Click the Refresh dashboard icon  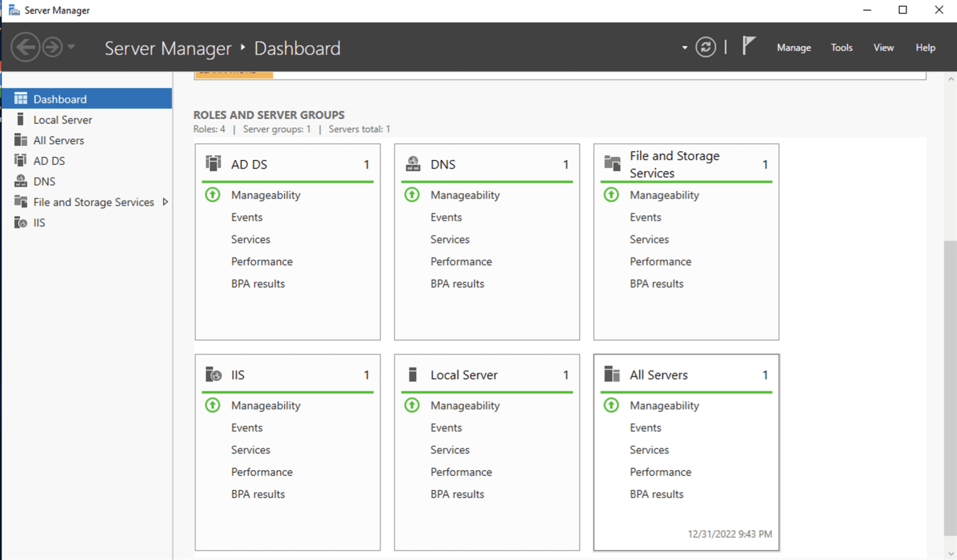tap(705, 47)
